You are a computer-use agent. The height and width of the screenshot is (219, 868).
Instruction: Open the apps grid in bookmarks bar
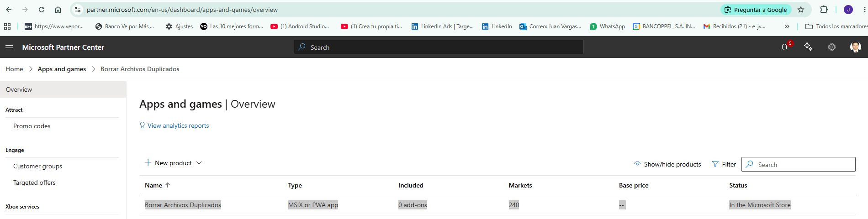pos(7,26)
